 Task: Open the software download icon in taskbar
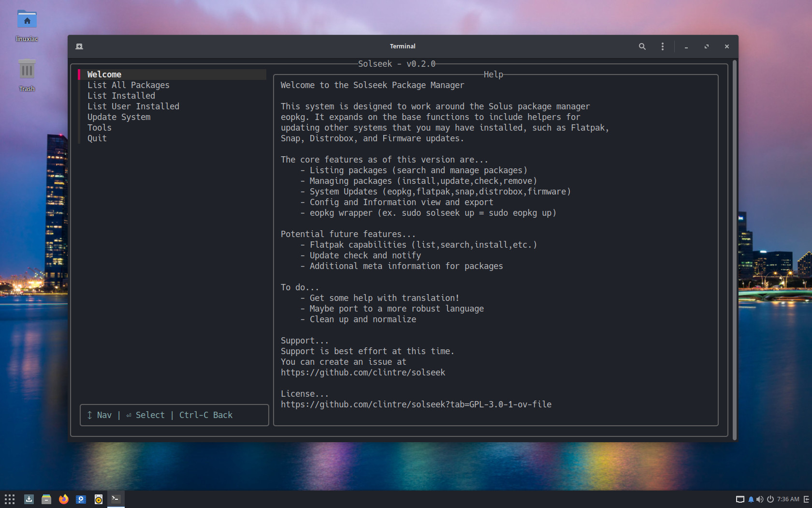(29, 499)
